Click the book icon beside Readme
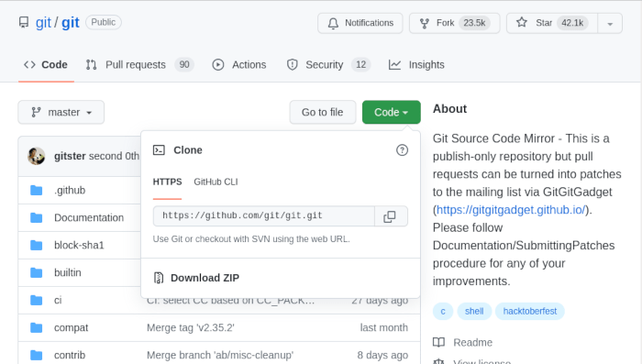642x364 pixels. click(x=439, y=342)
